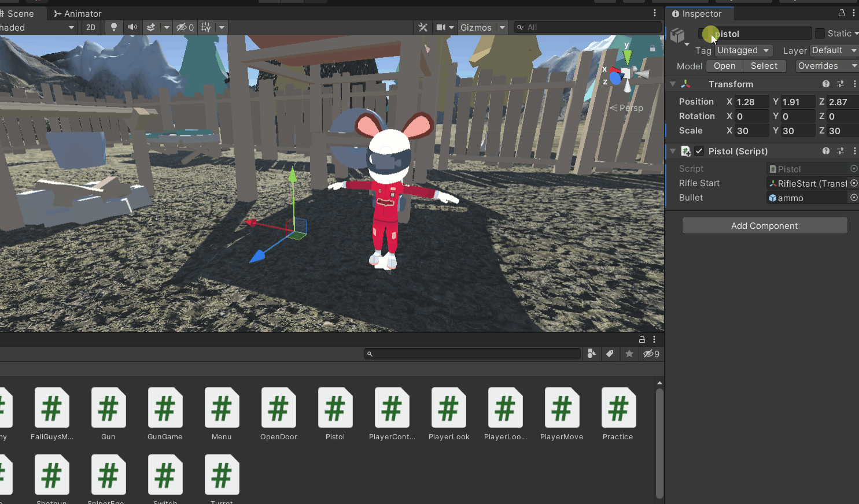
Task: Open Transform component help icon
Action: [826, 84]
